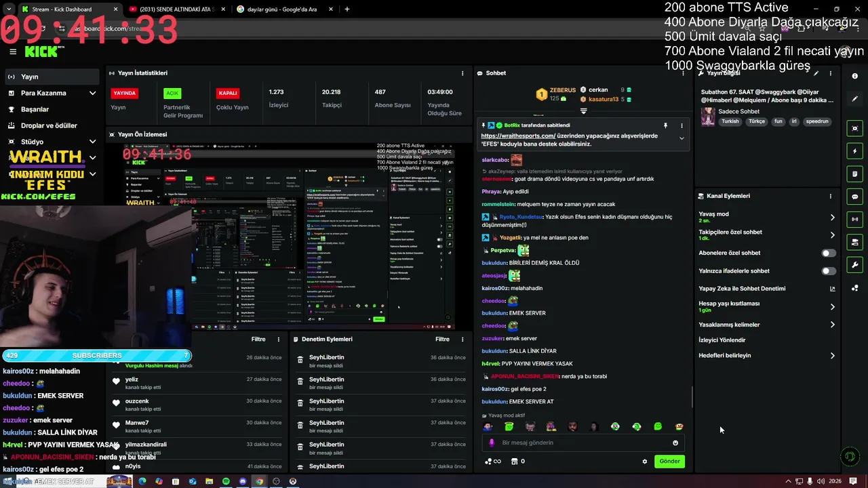Click the chat panel scrollbar

pyautogui.click(x=692, y=396)
